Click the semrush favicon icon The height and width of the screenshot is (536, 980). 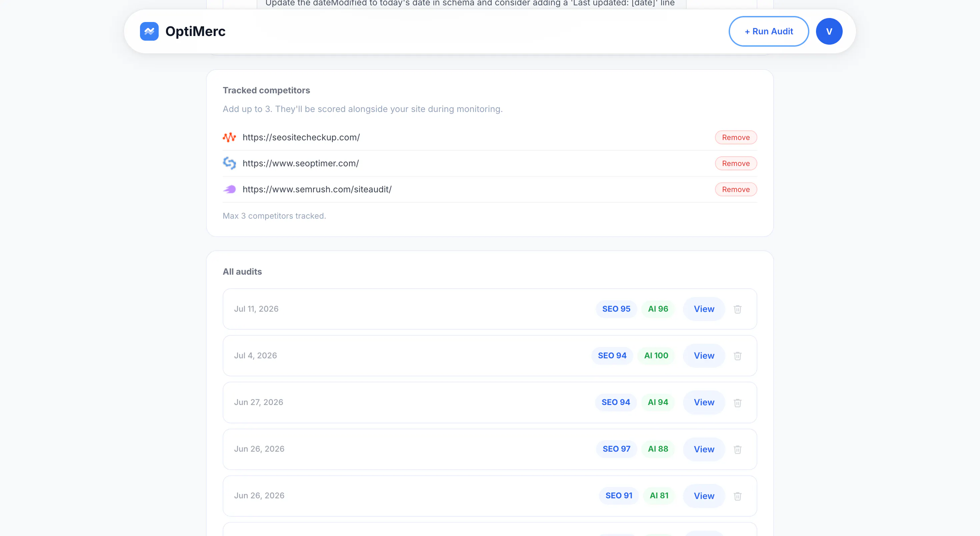(x=229, y=189)
